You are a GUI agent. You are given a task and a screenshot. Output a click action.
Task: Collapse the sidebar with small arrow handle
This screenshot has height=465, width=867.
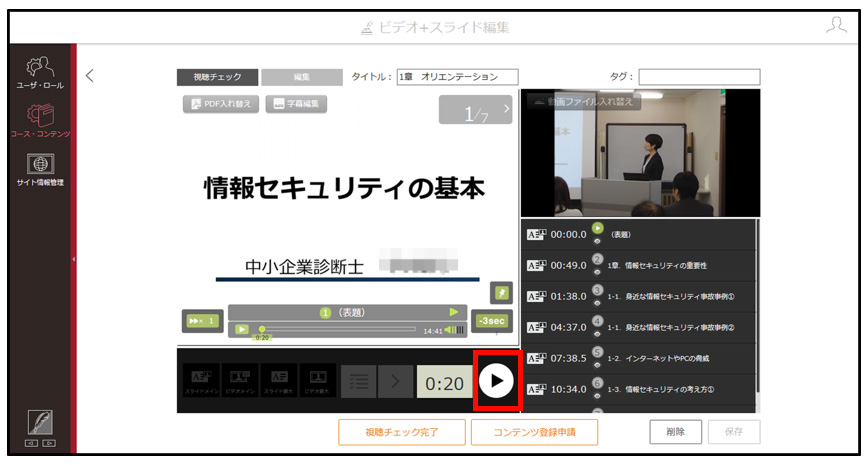74,259
